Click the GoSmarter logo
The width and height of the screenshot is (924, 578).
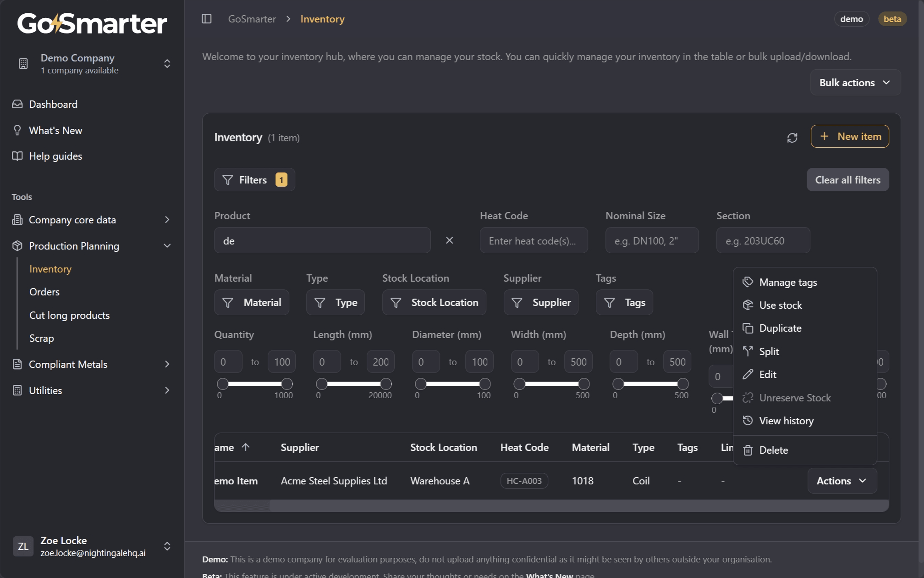coord(92,23)
